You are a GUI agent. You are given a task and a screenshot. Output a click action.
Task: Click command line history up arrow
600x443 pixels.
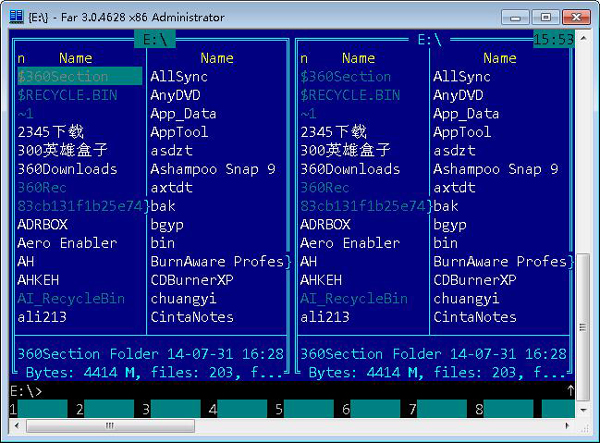(x=570, y=391)
